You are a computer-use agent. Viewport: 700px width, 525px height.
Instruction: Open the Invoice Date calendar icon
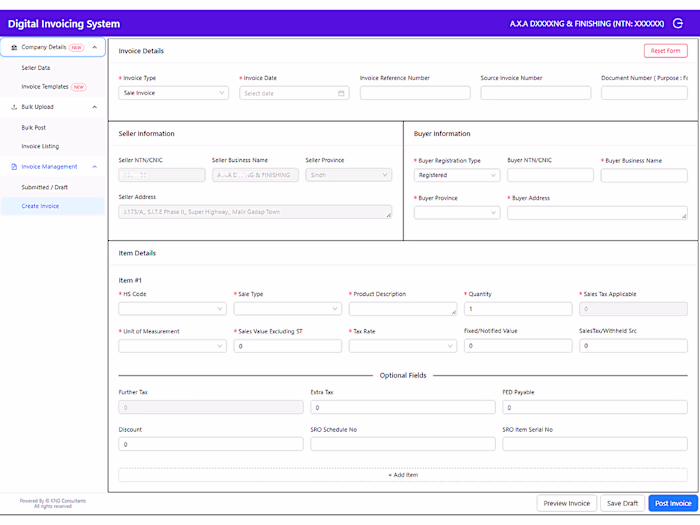point(341,93)
